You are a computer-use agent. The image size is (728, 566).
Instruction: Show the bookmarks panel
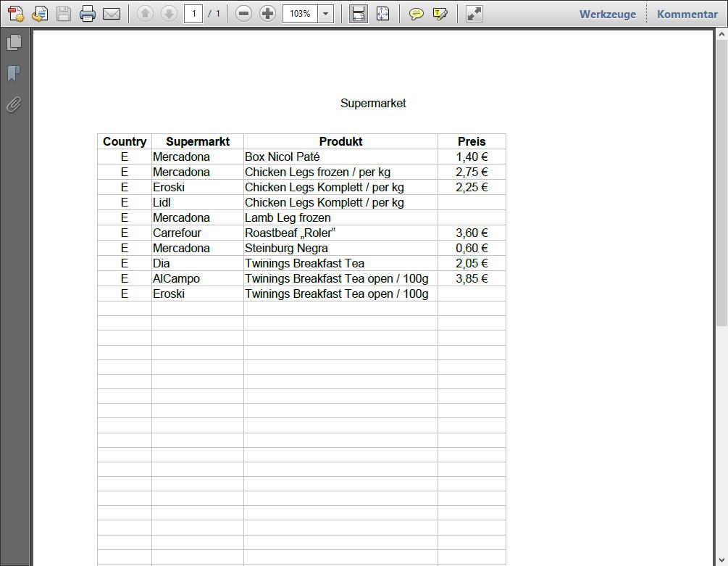pyautogui.click(x=14, y=73)
